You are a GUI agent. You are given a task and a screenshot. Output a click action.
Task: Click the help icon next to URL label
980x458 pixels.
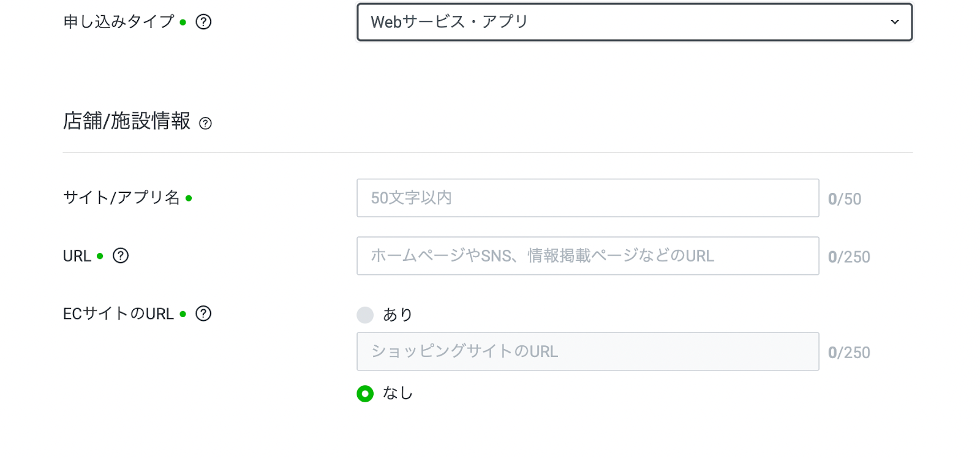point(121,256)
